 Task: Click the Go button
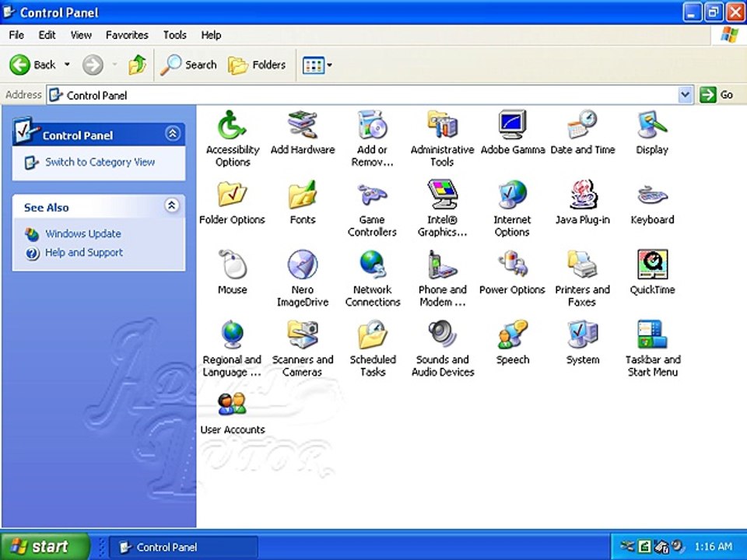[716, 95]
